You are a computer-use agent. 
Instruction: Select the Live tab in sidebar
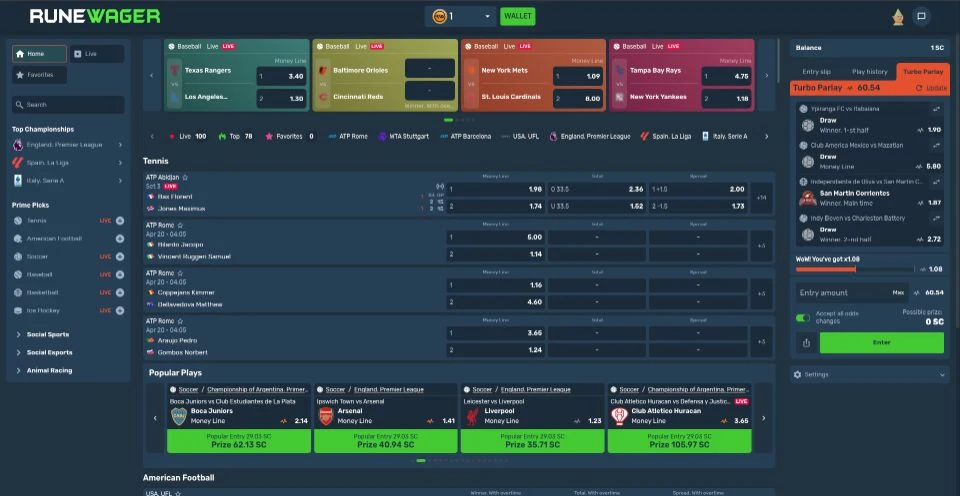pyautogui.click(x=97, y=54)
